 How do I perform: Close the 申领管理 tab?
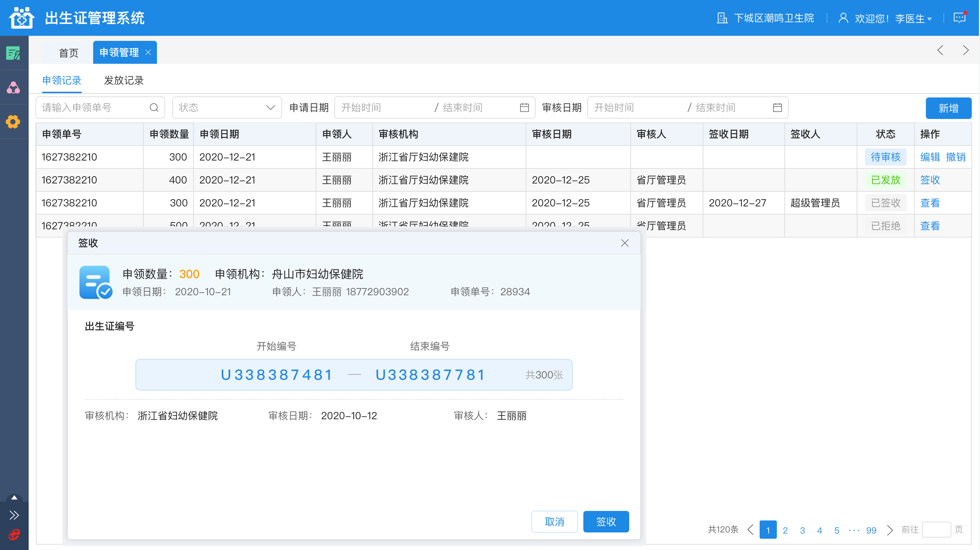[x=148, y=52]
